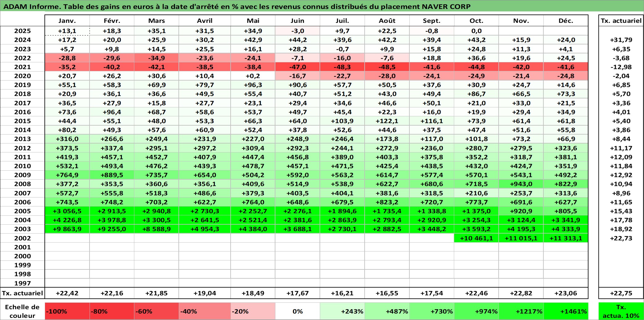Select the 2021 row label
Image resolution: width=644 pixels, height=320 pixels.
coord(23,67)
